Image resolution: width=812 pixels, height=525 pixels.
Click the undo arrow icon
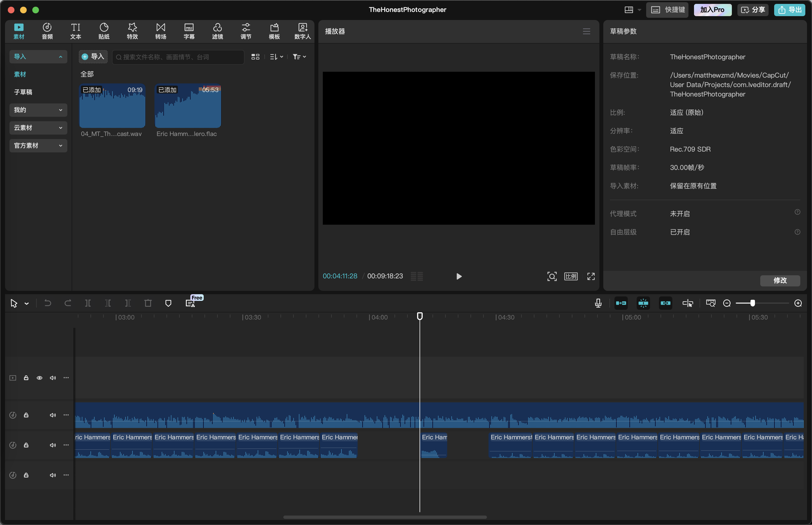(48, 303)
